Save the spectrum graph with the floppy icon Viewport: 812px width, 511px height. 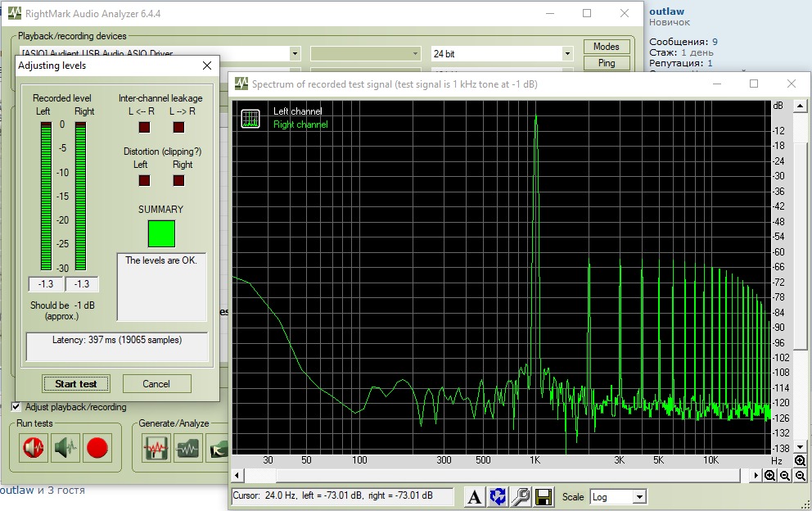(x=544, y=496)
